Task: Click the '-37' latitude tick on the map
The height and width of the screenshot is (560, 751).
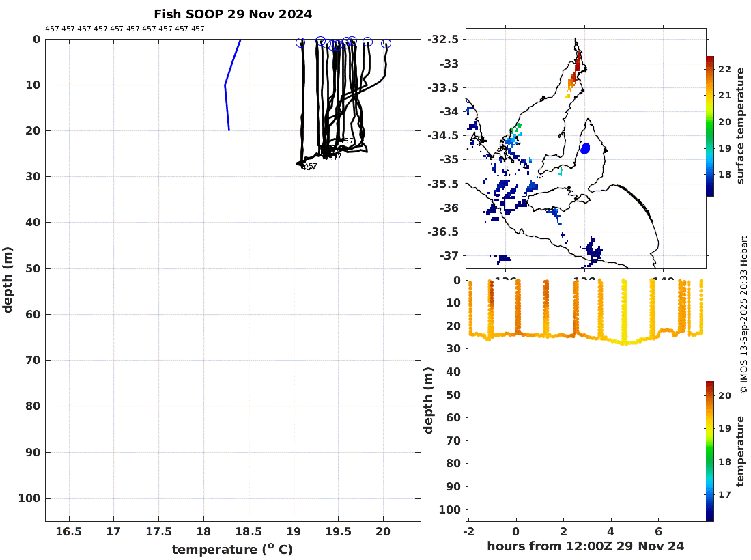Action: (449, 256)
